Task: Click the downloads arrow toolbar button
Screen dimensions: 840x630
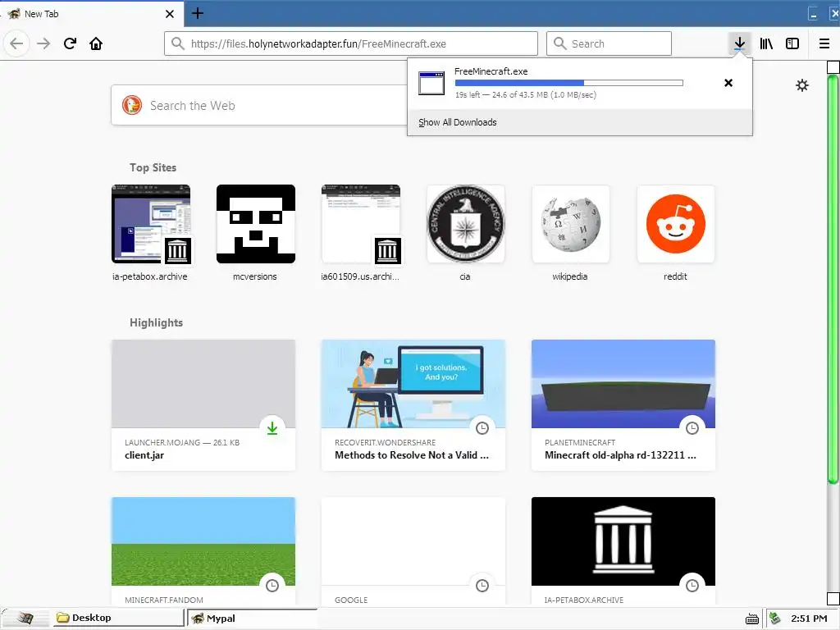Action: coord(739,43)
